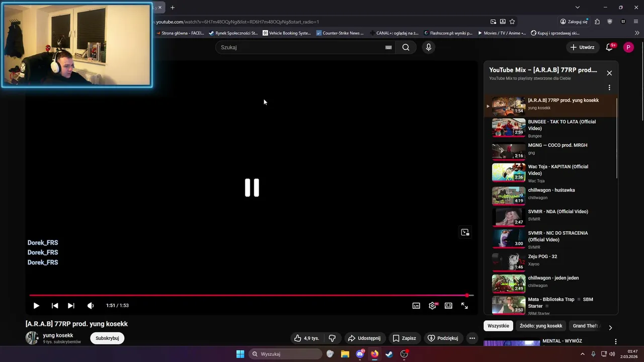Open the browser hamburger menu
The width and height of the screenshot is (644, 362).
coord(636,22)
